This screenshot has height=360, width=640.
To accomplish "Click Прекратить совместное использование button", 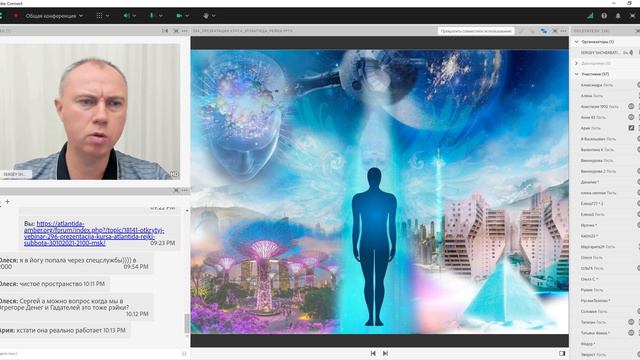I will [476, 31].
